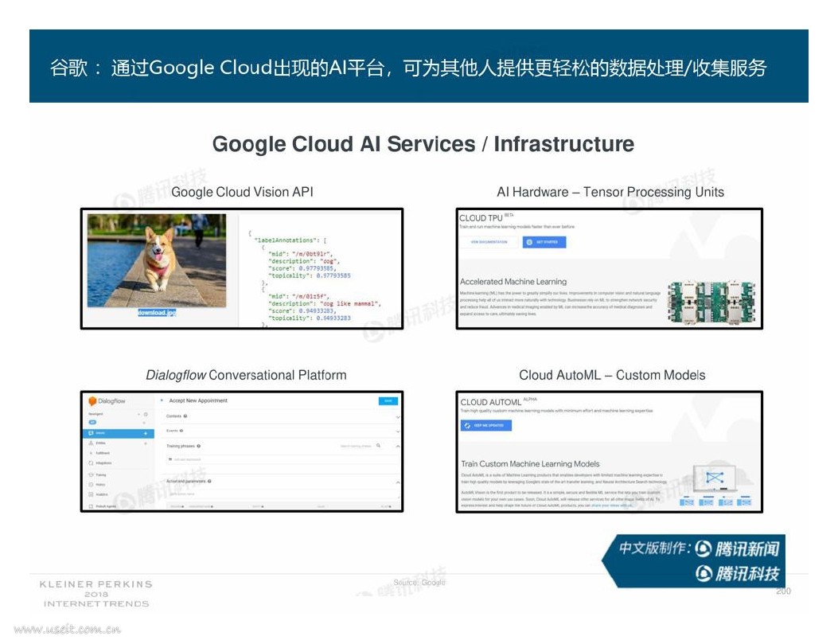Image resolution: width=838 pixels, height=644 pixels.
Task: Click the blue Get Started button for Cloud TPU
Action: click(544, 242)
